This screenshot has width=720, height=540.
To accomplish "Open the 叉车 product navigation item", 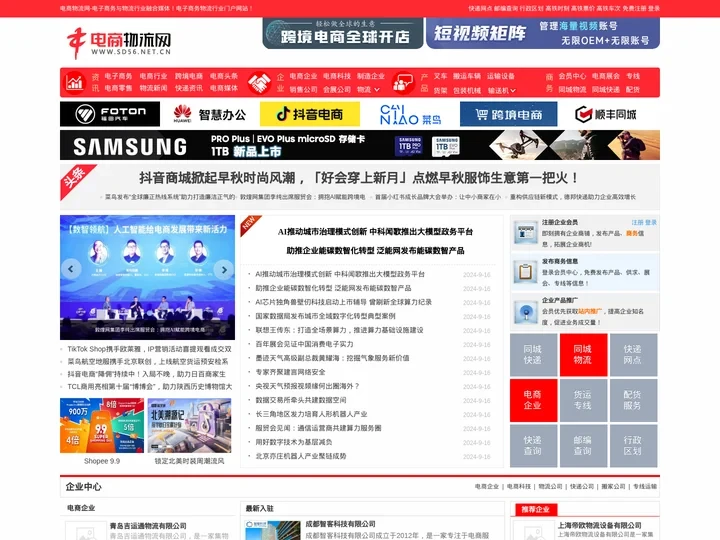I will pos(440,76).
